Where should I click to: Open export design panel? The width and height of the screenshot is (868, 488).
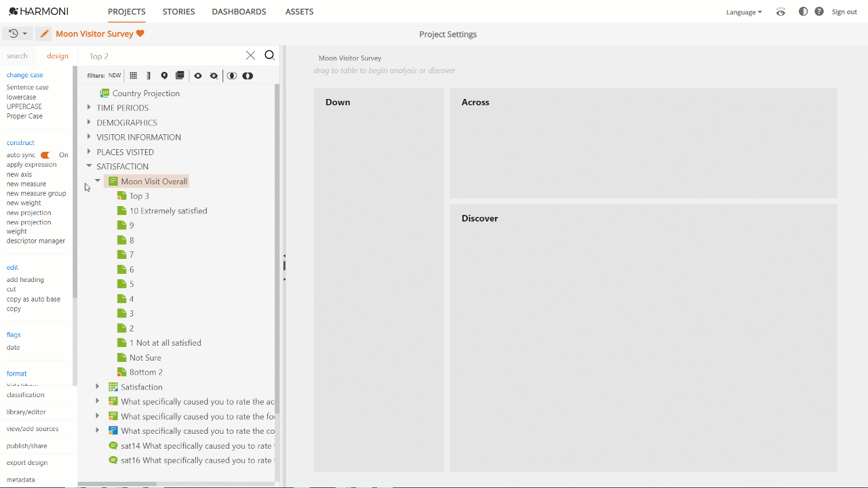pyautogui.click(x=27, y=462)
